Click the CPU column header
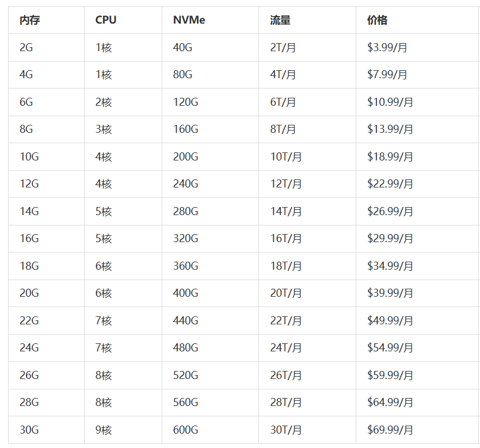The width and height of the screenshot is (480, 448). (106, 20)
